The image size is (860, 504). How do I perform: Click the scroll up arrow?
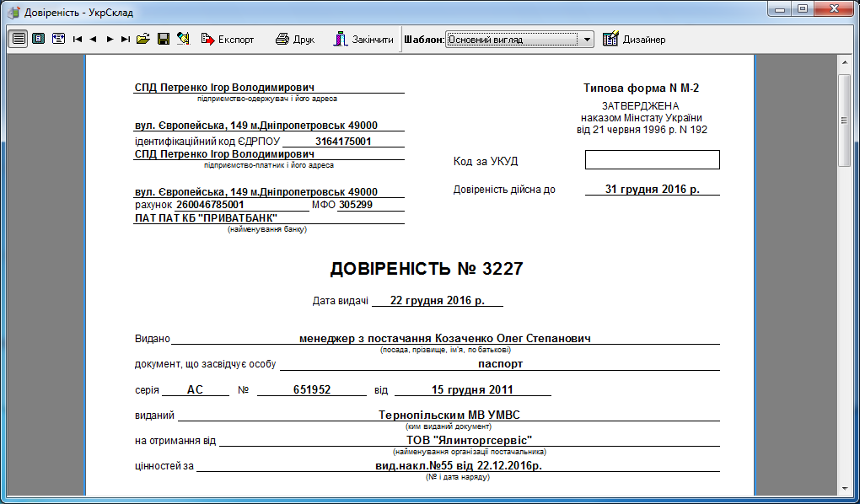844,64
